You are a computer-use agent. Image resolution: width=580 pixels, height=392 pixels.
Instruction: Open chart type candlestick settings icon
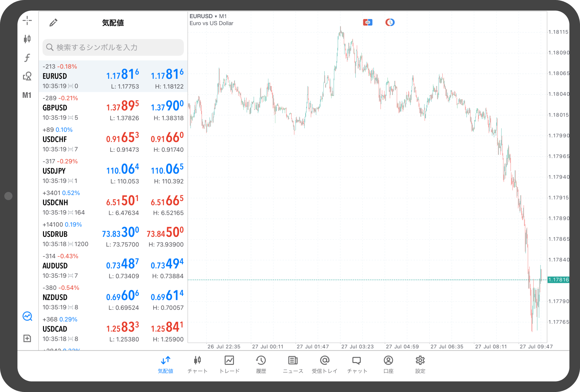click(27, 39)
